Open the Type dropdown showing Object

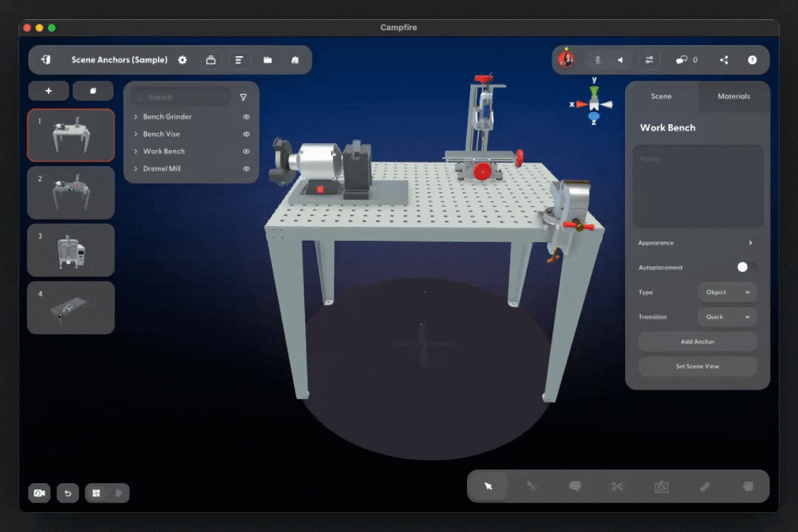pyautogui.click(x=727, y=293)
